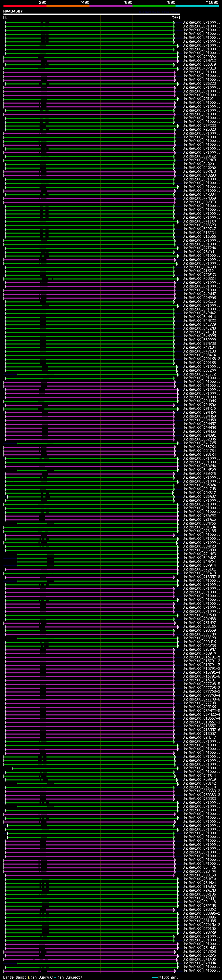Viewport: 222px width, 980px height.
Task: Select the label UniRef100_C4Q0A1
Action: [199, 164]
